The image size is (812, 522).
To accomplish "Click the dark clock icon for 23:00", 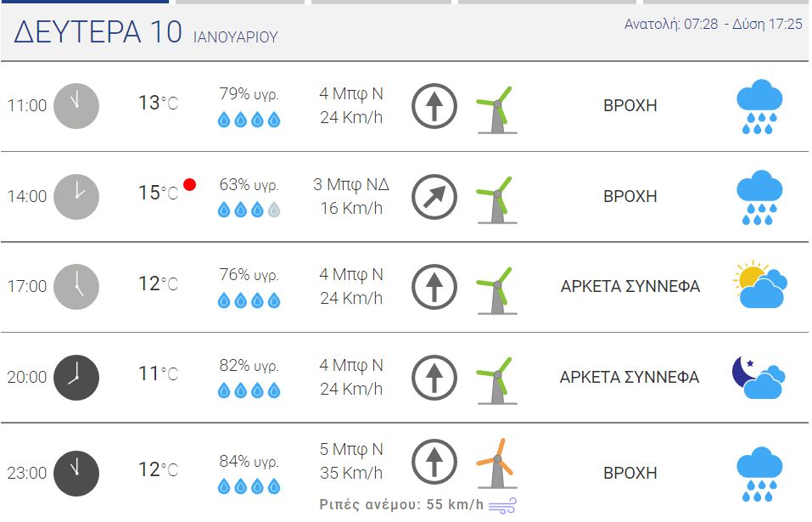I will click(76, 474).
